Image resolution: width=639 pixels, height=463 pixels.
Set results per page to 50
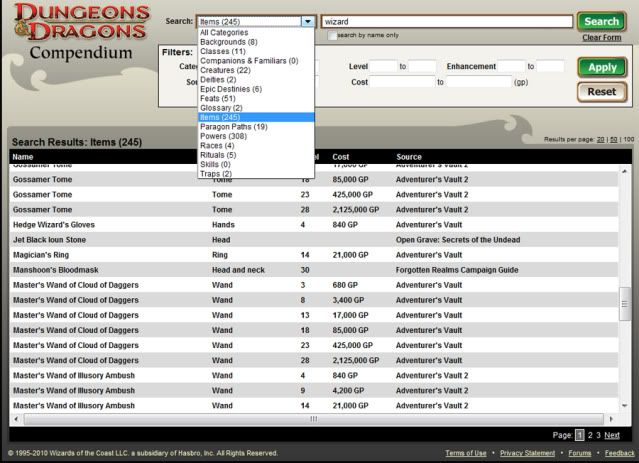click(613, 139)
